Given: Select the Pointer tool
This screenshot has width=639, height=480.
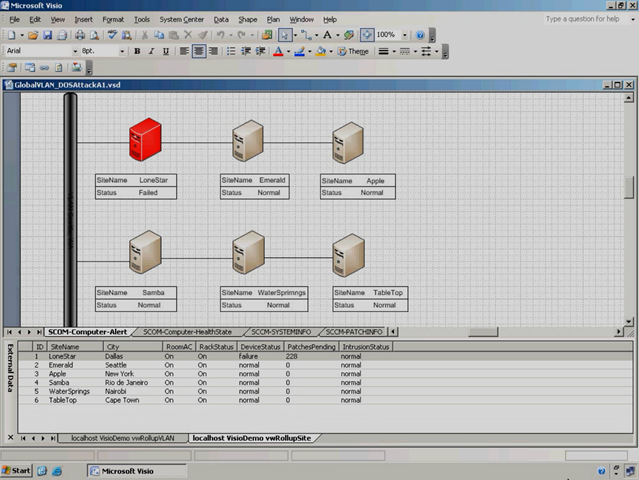Looking at the screenshot, I should tap(285, 35).
